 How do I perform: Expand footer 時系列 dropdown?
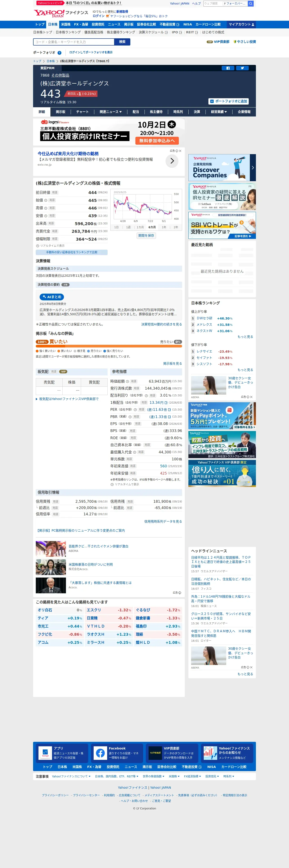(x=229, y=776)
